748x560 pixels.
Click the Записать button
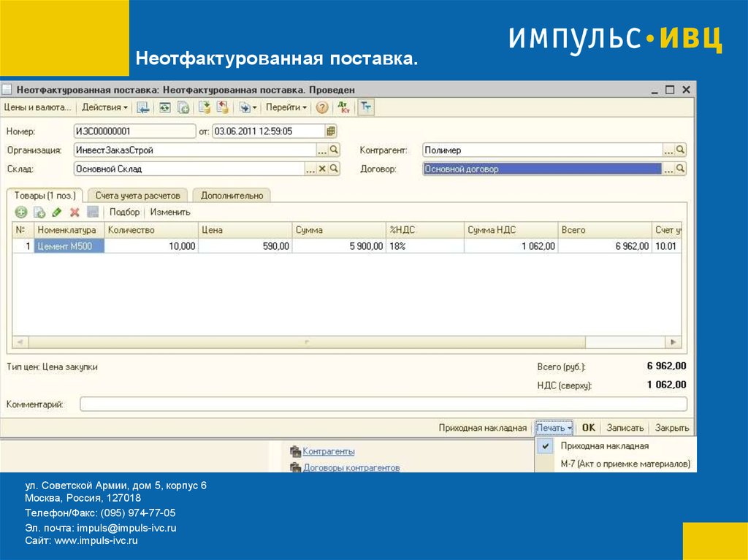[625, 428]
